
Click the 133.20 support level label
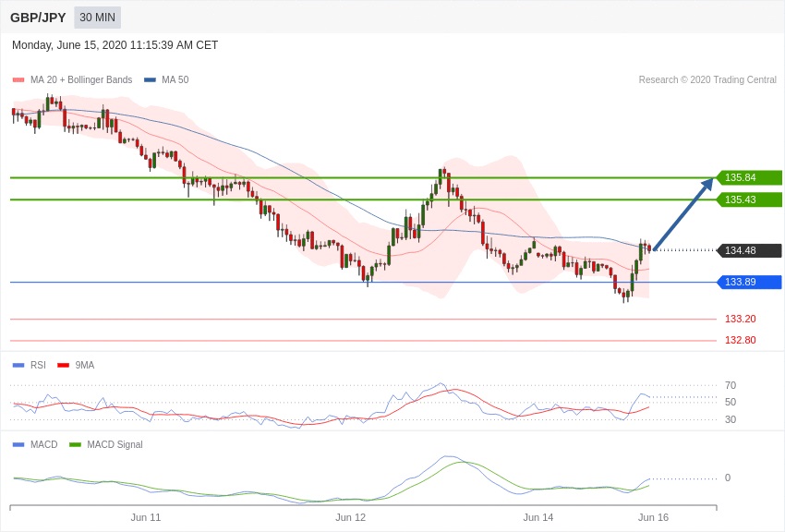740,319
